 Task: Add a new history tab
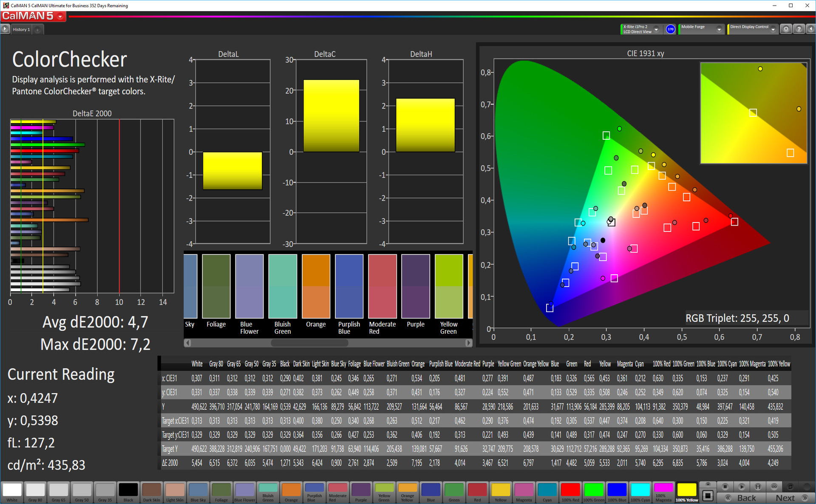(37, 29)
